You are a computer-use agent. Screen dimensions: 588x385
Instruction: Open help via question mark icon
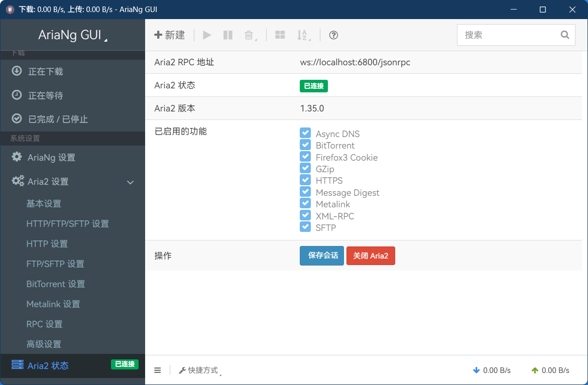pyautogui.click(x=333, y=35)
